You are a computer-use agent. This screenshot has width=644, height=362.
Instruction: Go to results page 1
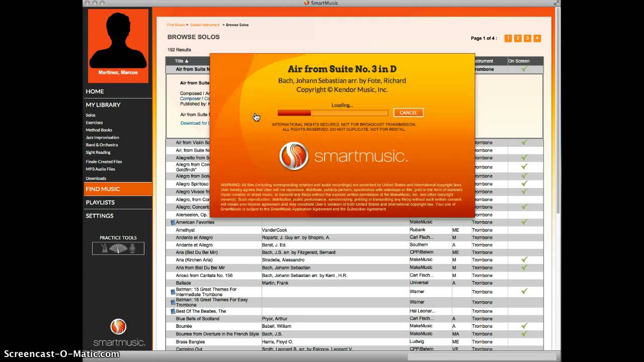click(508, 38)
